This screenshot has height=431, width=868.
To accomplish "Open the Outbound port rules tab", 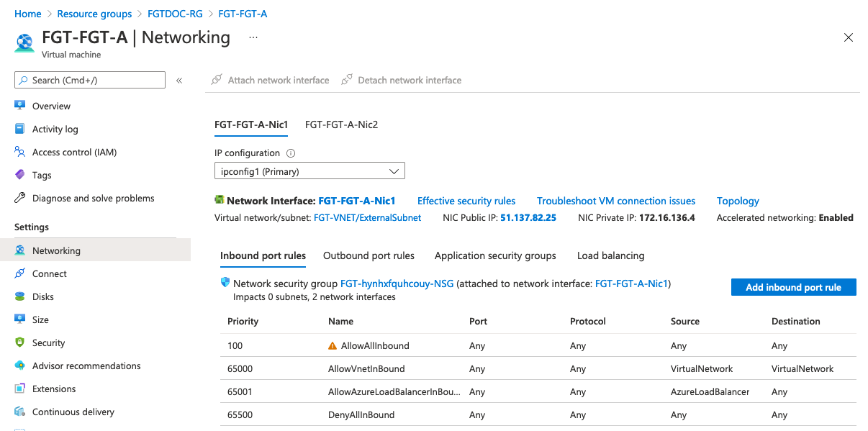I will (369, 255).
